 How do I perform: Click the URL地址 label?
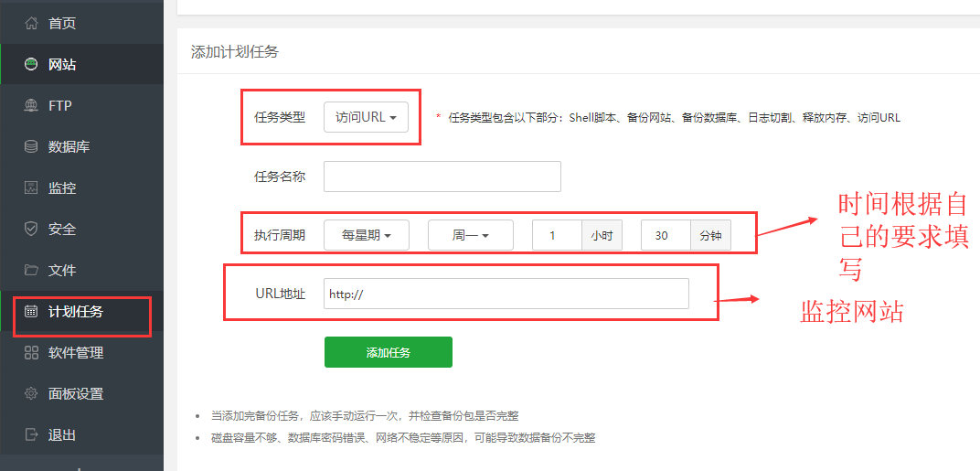(x=281, y=294)
